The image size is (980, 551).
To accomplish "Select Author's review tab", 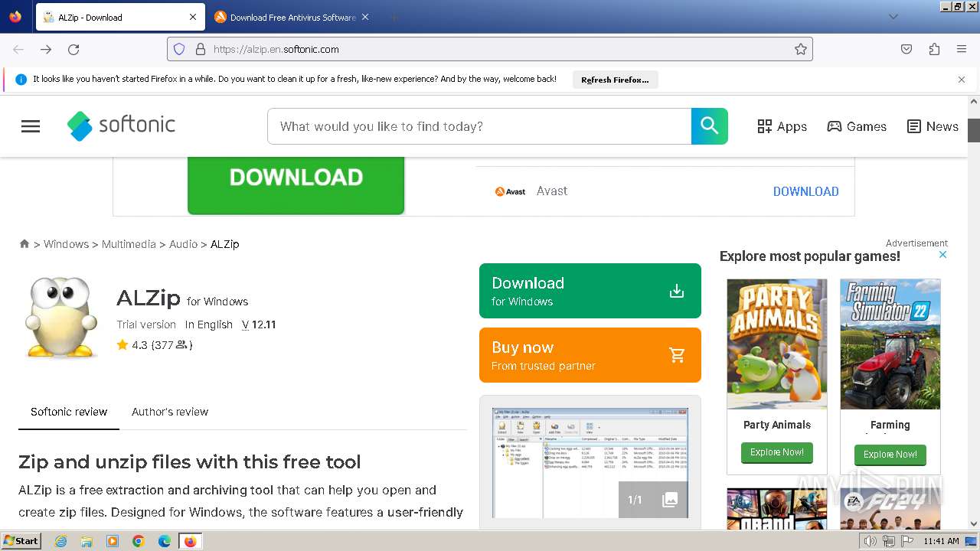I will 170,412.
